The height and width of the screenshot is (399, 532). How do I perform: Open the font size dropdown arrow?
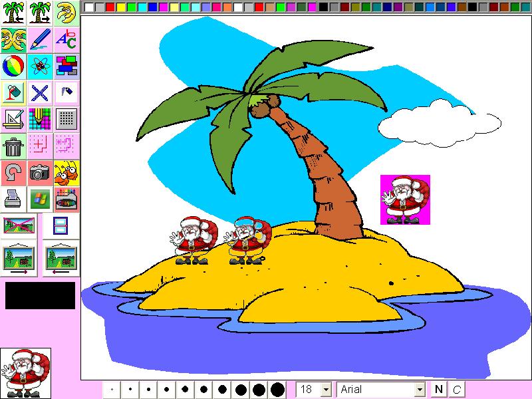(x=327, y=390)
